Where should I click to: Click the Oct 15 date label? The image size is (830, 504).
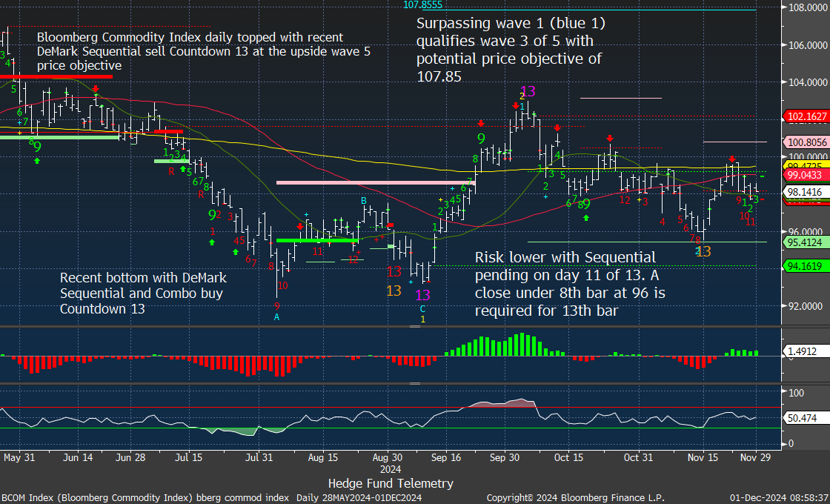click(x=568, y=457)
